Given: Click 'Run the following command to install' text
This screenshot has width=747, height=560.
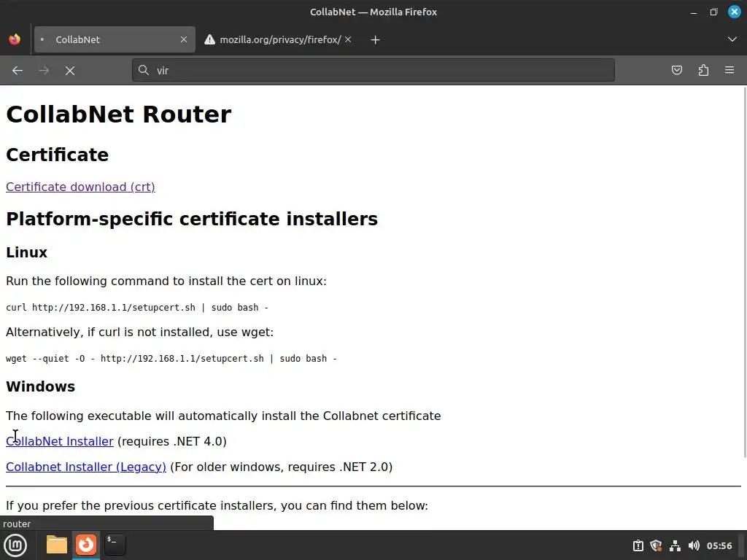Looking at the screenshot, I should [x=166, y=281].
